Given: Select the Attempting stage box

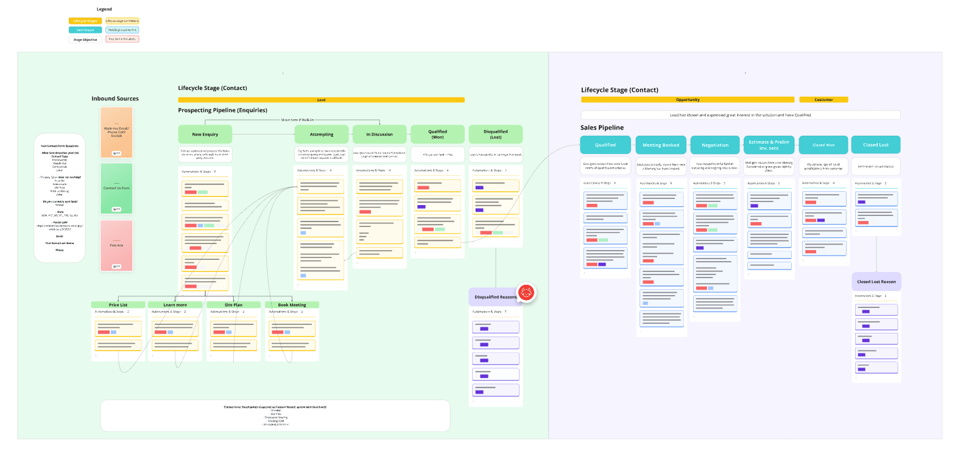Looking at the screenshot, I should [x=322, y=134].
